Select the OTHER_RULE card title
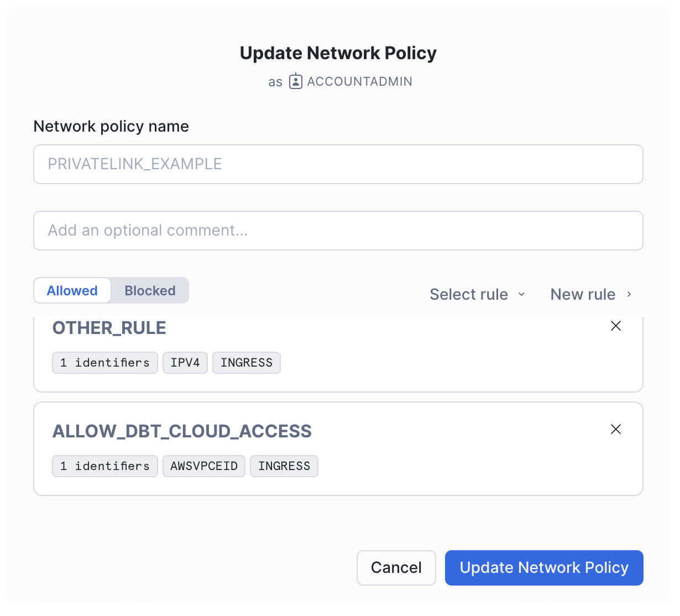The width and height of the screenshot is (680, 616). [x=109, y=327]
